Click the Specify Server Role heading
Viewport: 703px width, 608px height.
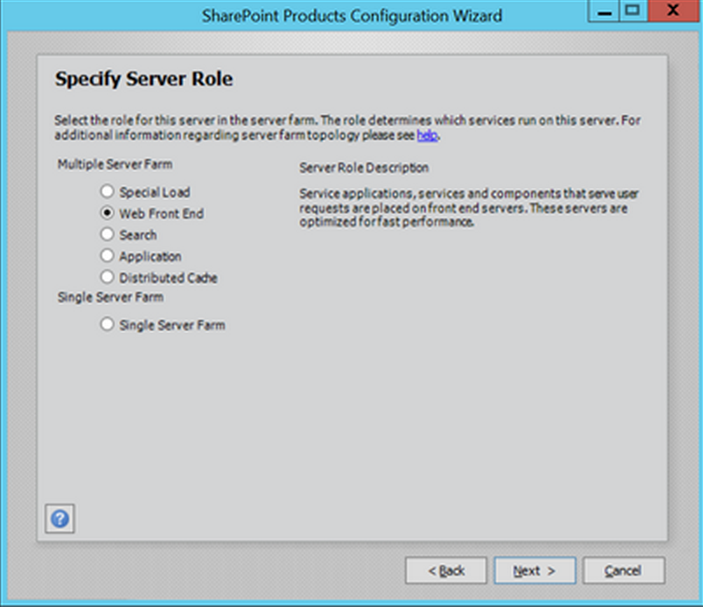[144, 79]
